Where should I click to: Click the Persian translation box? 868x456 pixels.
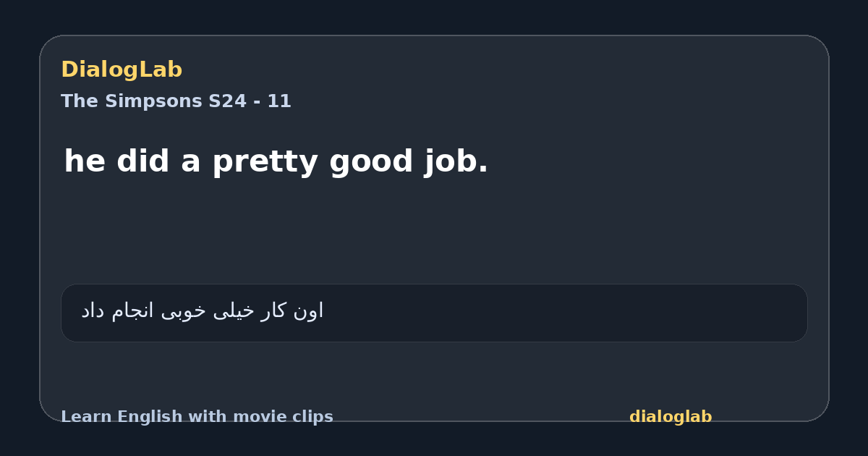click(x=434, y=313)
